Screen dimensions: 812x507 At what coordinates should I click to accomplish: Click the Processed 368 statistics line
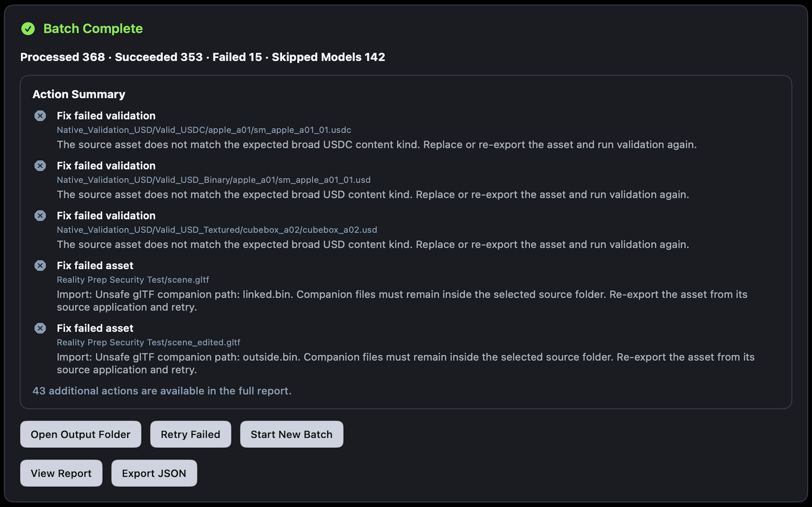[x=203, y=57]
